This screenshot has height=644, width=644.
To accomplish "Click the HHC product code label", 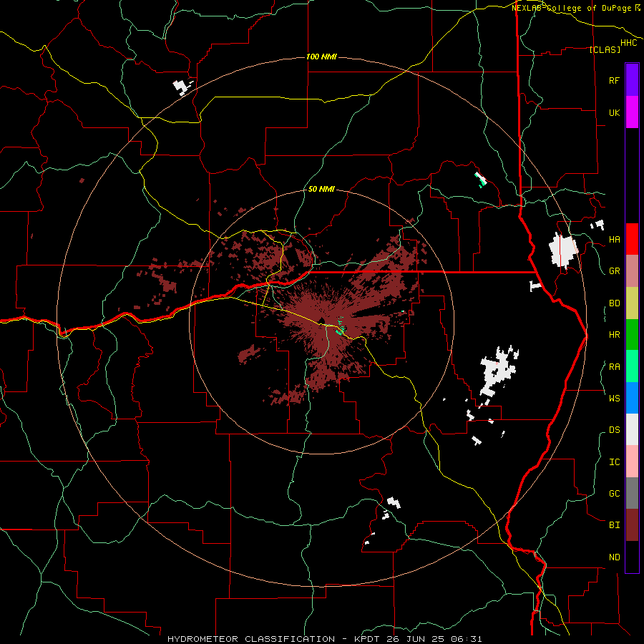I will click(x=629, y=43).
